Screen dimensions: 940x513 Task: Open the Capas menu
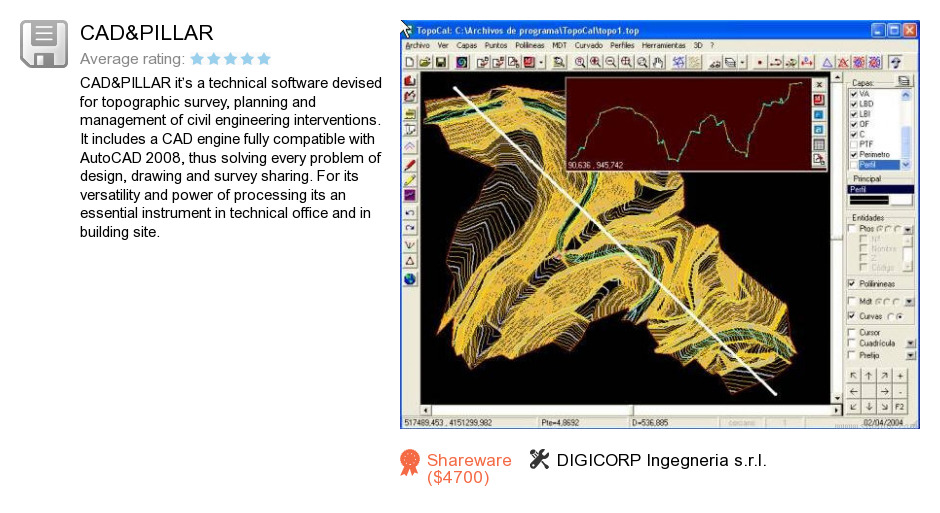tap(466, 46)
